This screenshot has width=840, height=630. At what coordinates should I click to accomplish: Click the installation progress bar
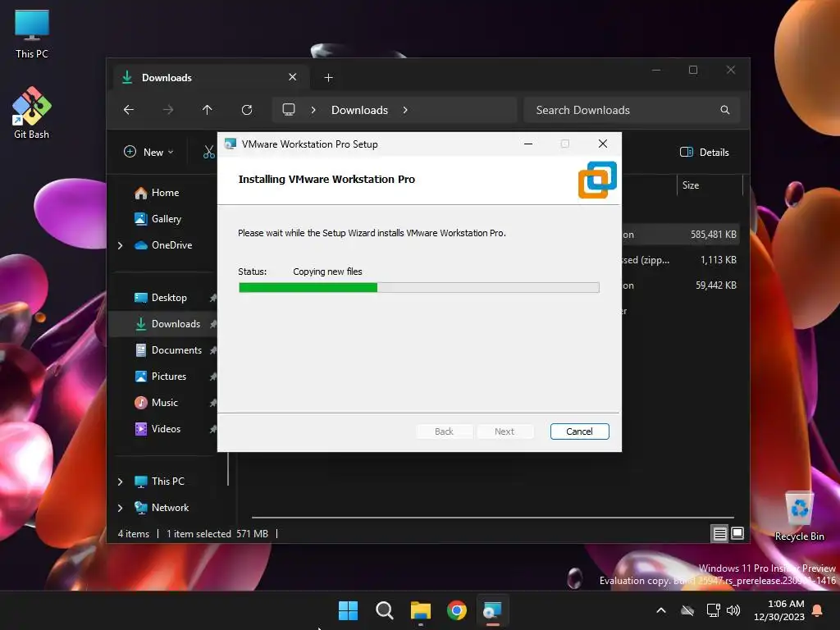[419, 288]
